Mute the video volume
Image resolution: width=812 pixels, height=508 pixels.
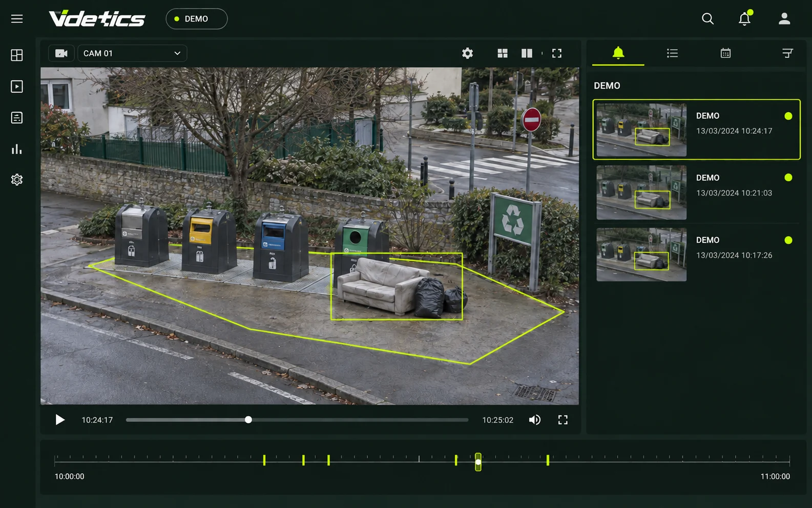click(534, 420)
